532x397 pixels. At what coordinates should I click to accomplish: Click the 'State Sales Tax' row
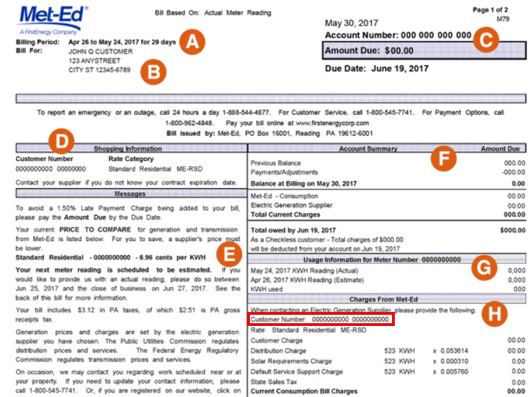pyautogui.click(x=388, y=382)
